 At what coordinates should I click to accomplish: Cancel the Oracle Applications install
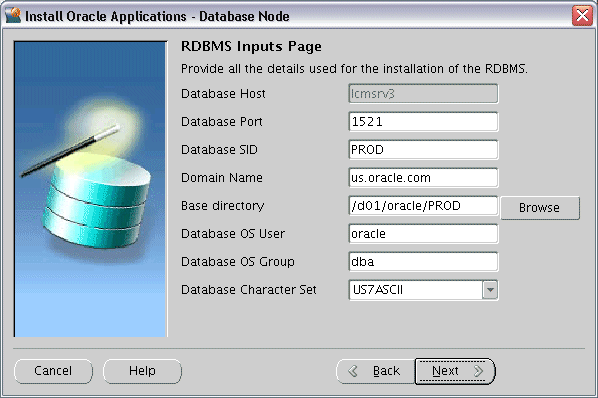coord(53,371)
